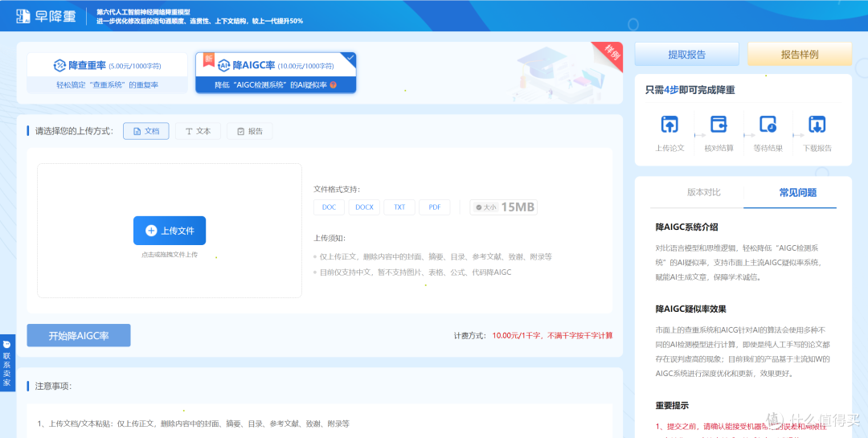
Task: Open the 样例 corner ribbon
Action: click(610, 53)
